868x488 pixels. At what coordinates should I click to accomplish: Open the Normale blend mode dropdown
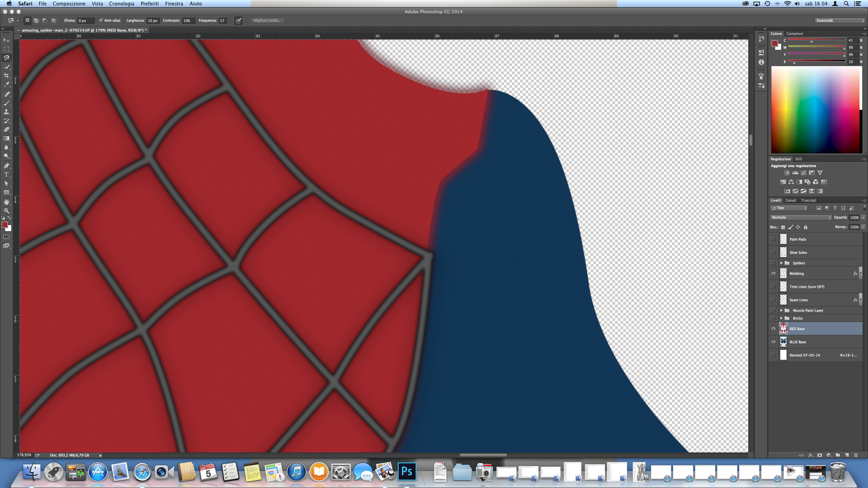[x=801, y=218]
